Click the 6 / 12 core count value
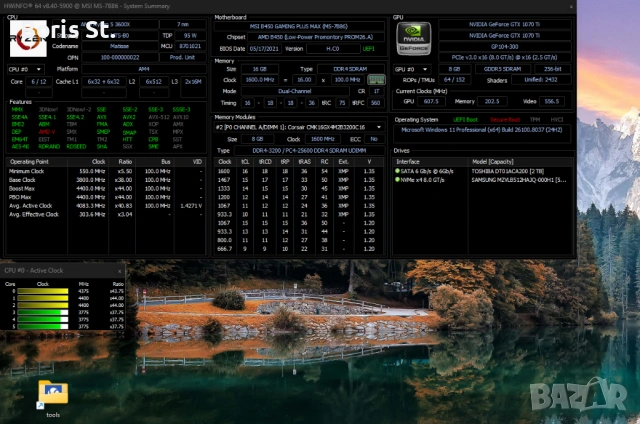Viewport: 640px width, 424px height. 39,82
